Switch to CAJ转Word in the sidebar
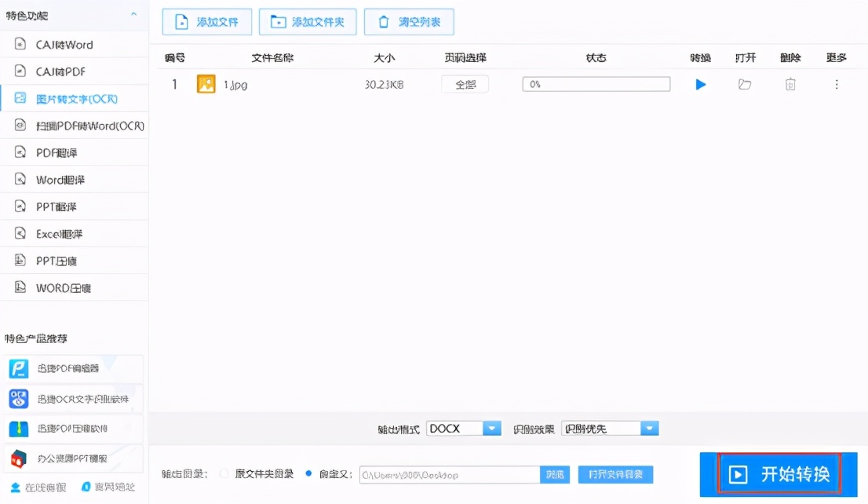Image resolution: width=868 pixels, height=504 pixels. pos(64,45)
